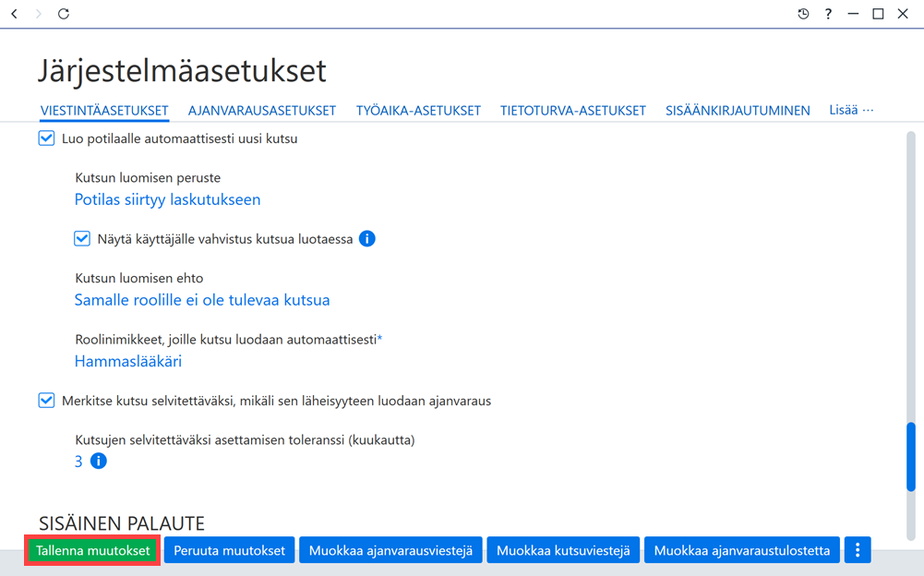
Task: Click 'Kutsujen selvitettäväksi asettamisen toleranssi' label
Action: 246,439
